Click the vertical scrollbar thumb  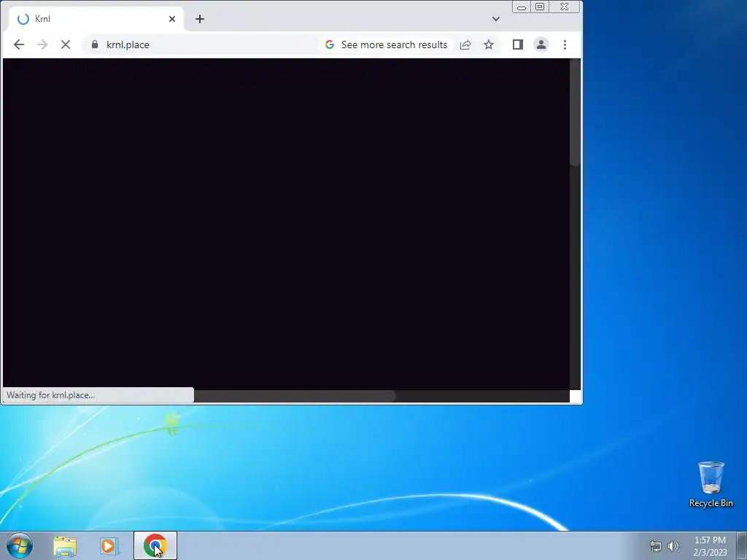tap(575, 112)
